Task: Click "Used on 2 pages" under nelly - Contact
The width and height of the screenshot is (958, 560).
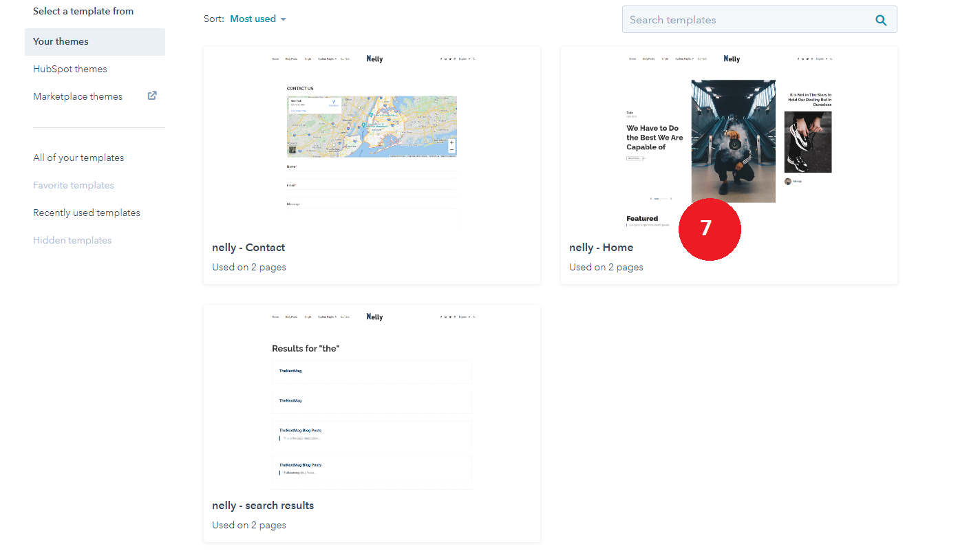Action: pos(249,267)
